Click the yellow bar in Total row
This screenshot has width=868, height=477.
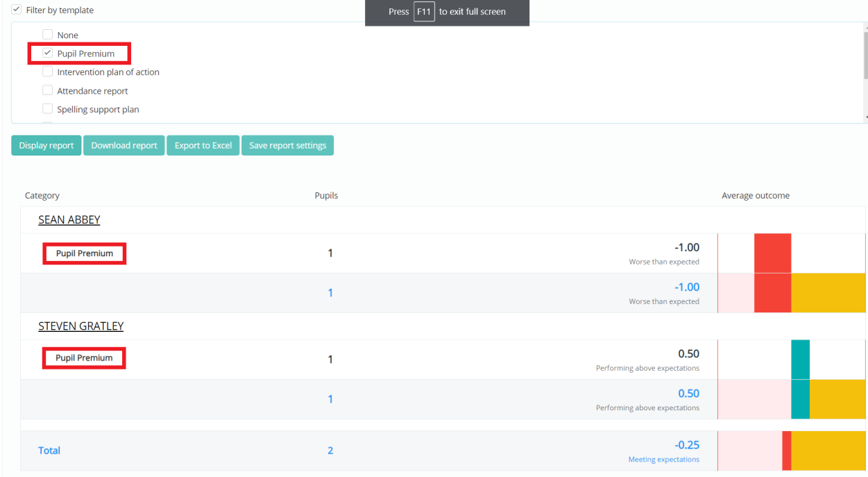(828, 451)
